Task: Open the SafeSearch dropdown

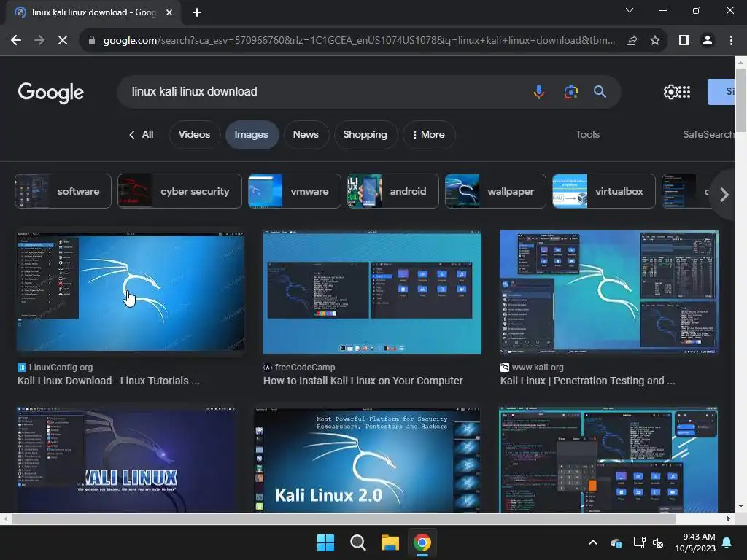Action: point(708,135)
